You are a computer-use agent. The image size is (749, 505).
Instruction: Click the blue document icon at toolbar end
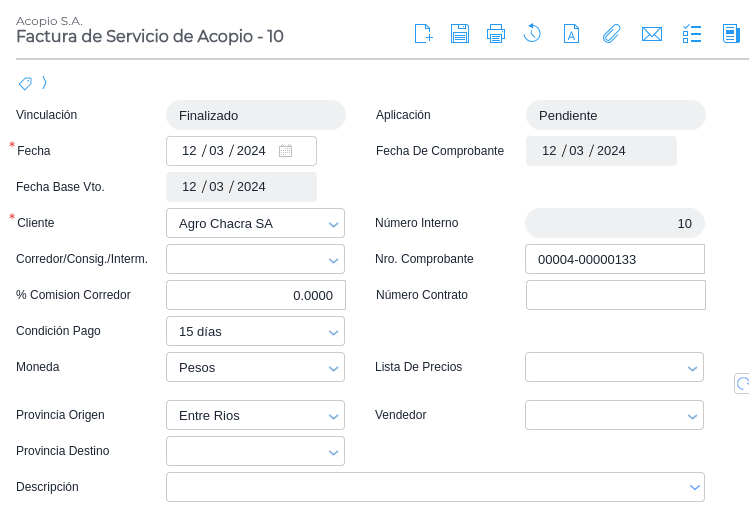[731, 34]
